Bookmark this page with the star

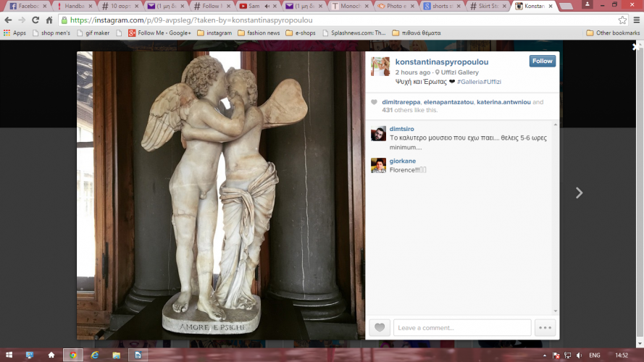coord(623,20)
